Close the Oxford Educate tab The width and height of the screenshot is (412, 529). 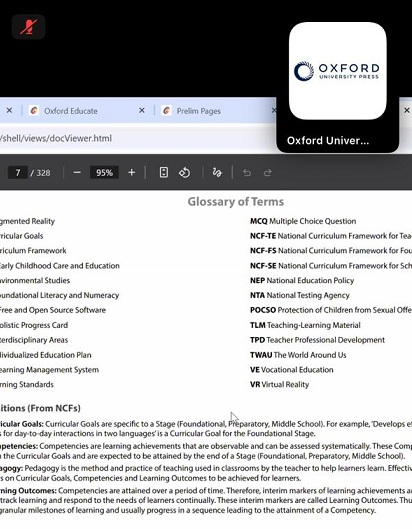point(142,110)
